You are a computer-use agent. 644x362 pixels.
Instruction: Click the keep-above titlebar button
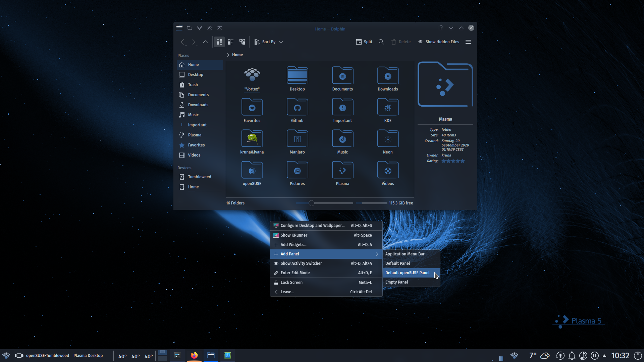pos(220,28)
